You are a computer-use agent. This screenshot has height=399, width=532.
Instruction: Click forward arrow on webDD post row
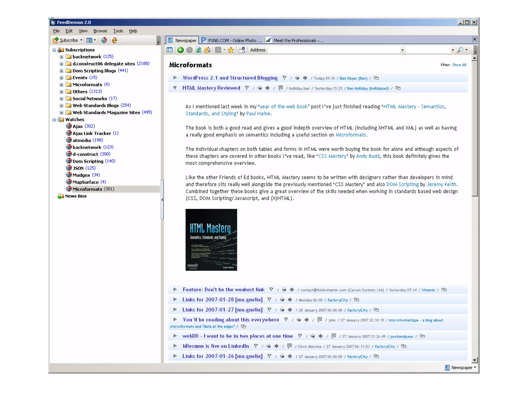click(x=321, y=336)
